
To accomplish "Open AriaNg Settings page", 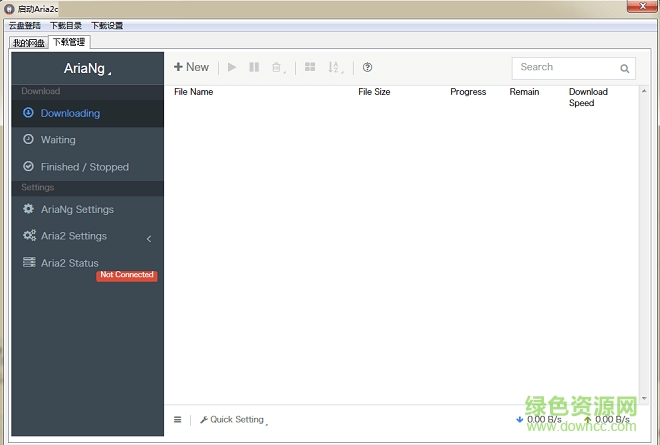I will tap(88, 209).
